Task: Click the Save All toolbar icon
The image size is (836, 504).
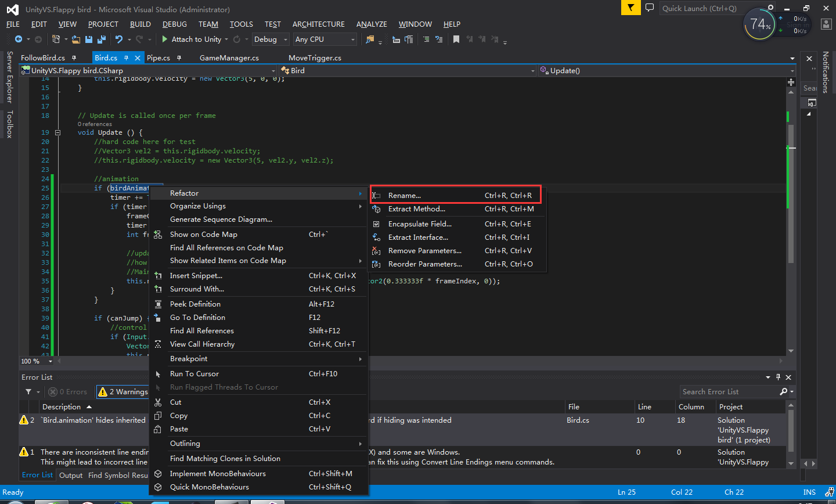Action: point(102,39)
